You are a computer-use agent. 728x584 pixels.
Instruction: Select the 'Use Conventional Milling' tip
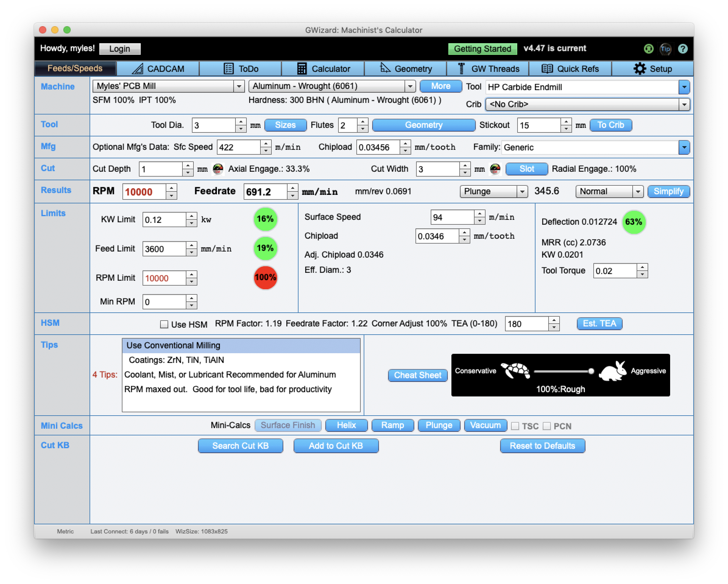tap(241, 345)
